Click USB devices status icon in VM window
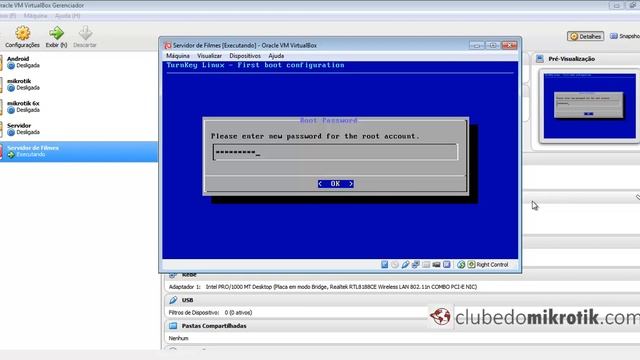The width and height of the screenshot is (640, 360). tap(405, 264)
